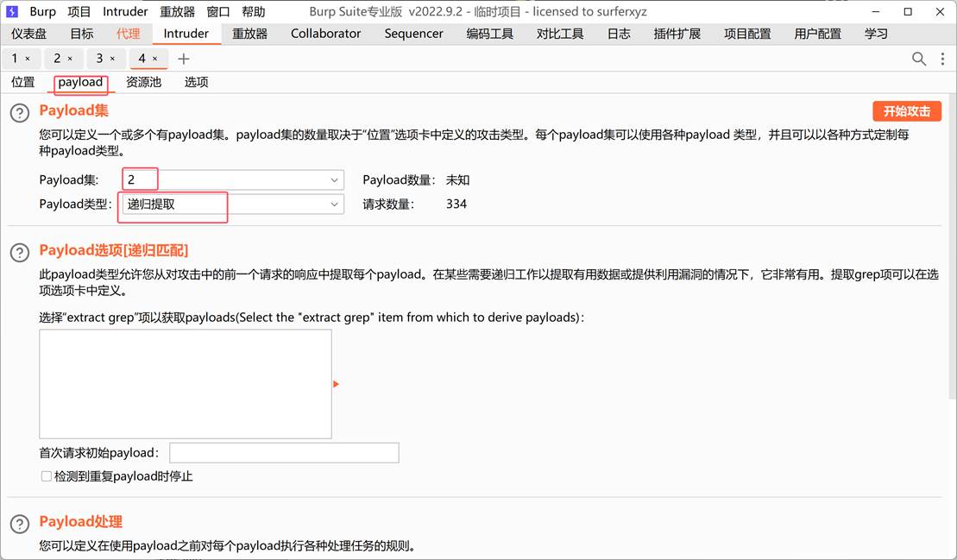Open the 项目配置 tab
This screenshot has height=560, width=957.
(747, 34)
